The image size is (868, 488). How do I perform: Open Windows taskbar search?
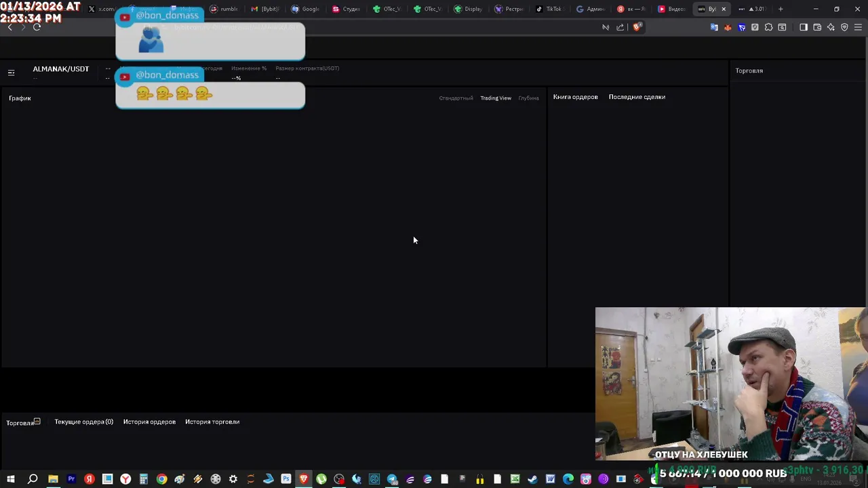pyautogui.click(x=32, y=479)
